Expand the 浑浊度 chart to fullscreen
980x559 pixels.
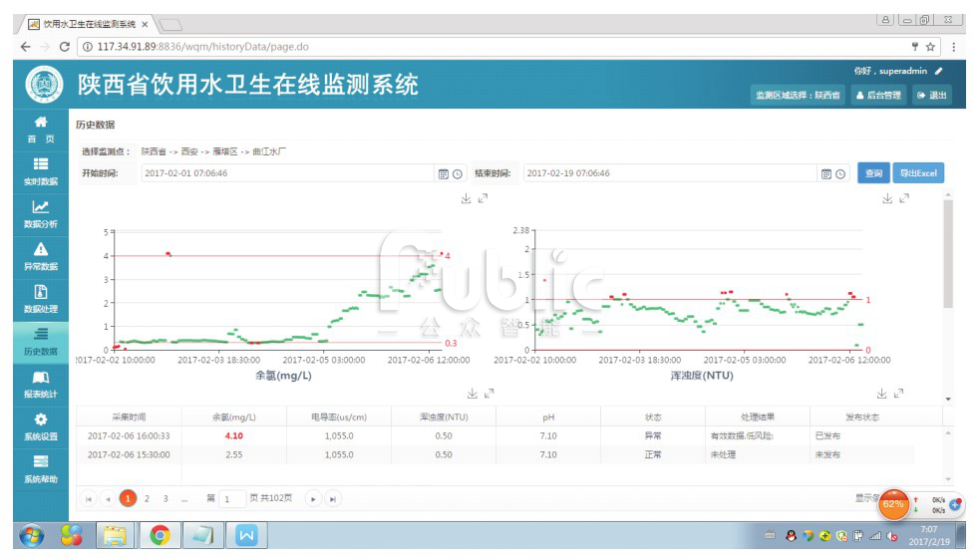tap(904, 199)
